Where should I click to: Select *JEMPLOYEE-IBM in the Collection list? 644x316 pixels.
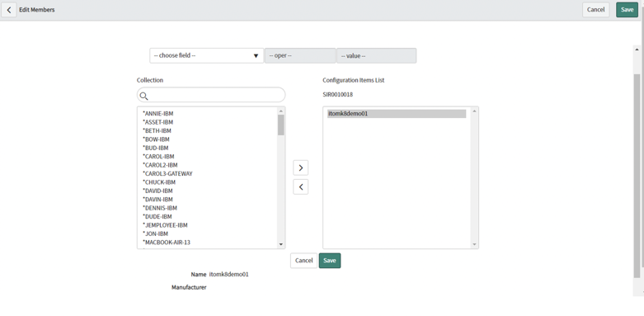(x=165, y=224)
